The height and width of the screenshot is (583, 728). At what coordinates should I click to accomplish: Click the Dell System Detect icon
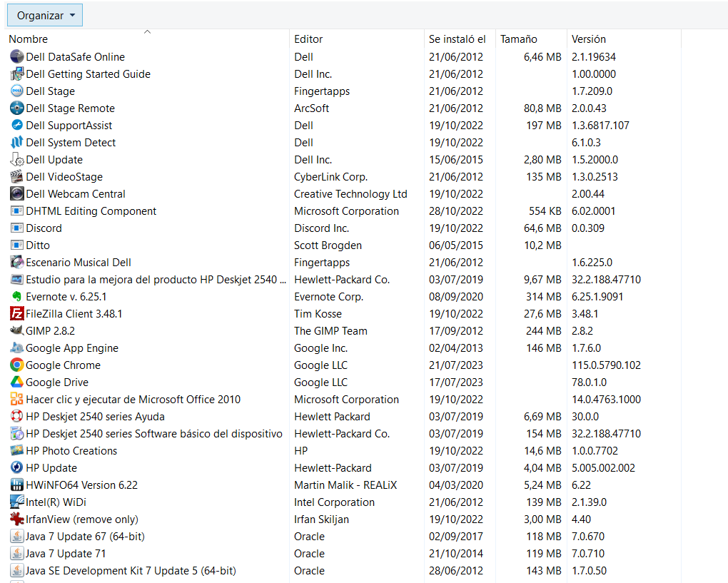point(16,143)
